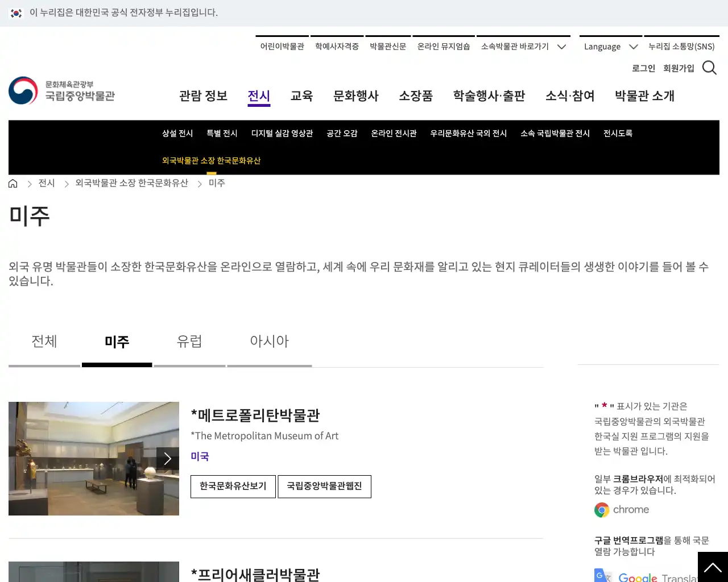
Task: Open 누리집 소통망(SNS) link
Action: tap(681, 47)
